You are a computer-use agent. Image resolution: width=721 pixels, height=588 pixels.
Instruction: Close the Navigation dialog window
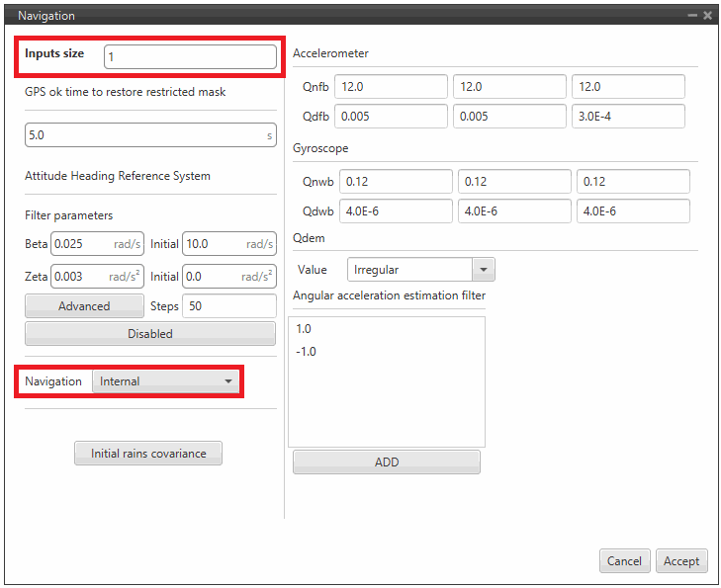[707, 16]
